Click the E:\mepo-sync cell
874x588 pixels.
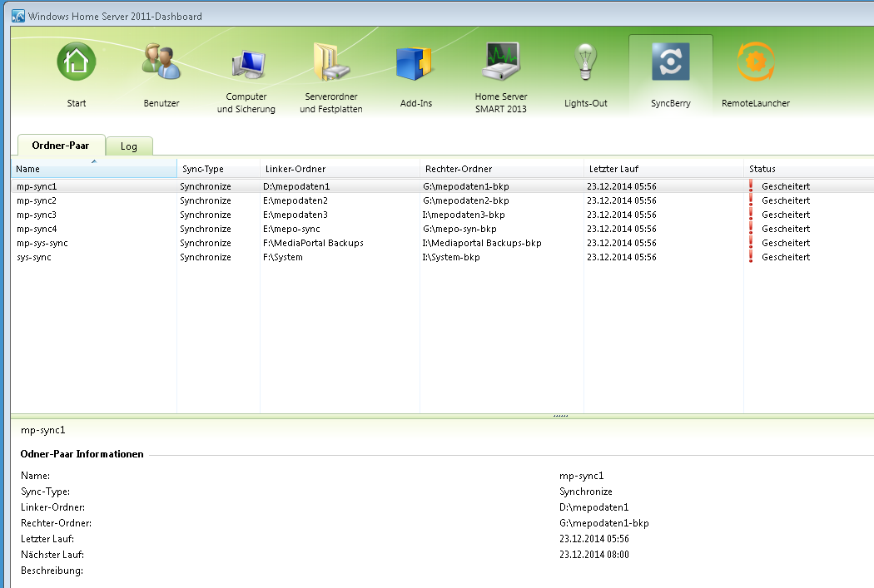(x=291, y=229)
